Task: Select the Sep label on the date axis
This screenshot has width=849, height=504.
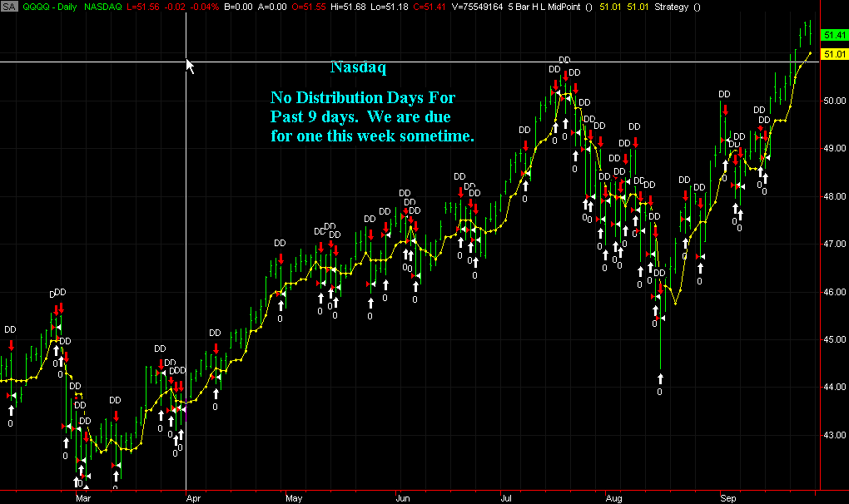Action: click(728, 498)
